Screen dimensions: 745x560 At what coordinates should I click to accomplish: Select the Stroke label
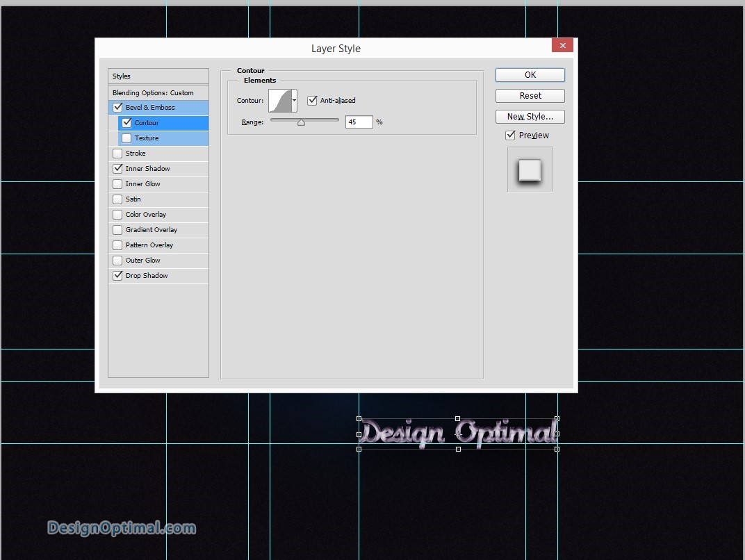click(x=136, y=153)
